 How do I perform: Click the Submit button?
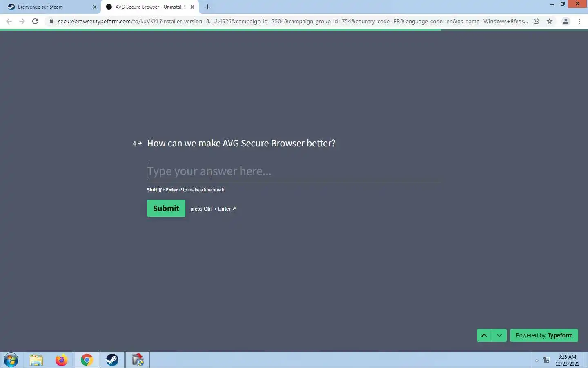pos(166,208)
